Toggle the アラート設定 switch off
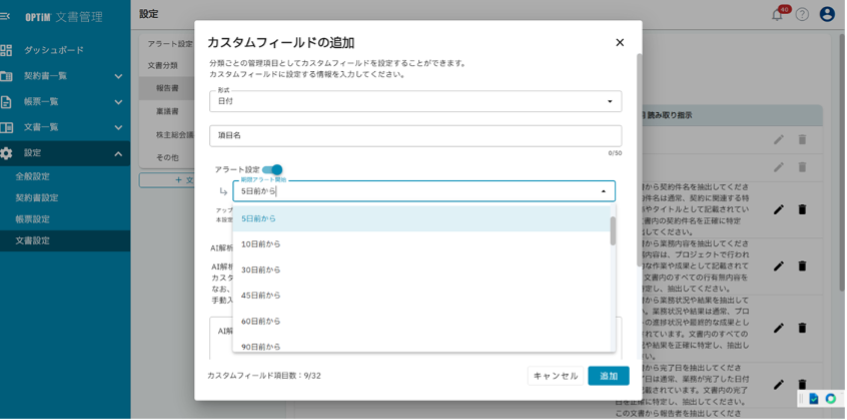This screenshot has width=847, height=420. [x=272, y=170]
